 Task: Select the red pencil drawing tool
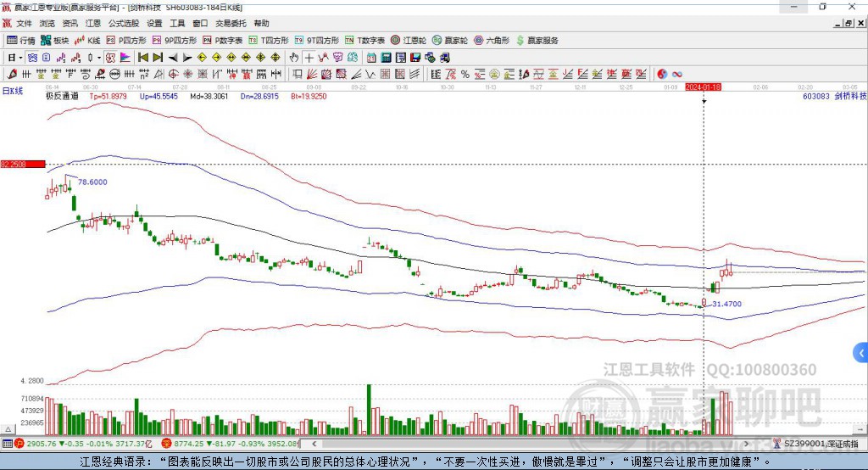coord(12,75)
